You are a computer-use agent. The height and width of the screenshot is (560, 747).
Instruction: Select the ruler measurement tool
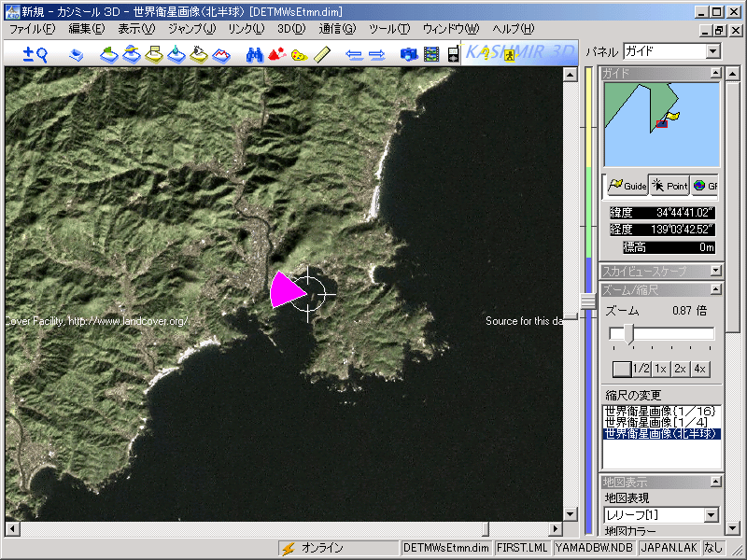[322, 54]
